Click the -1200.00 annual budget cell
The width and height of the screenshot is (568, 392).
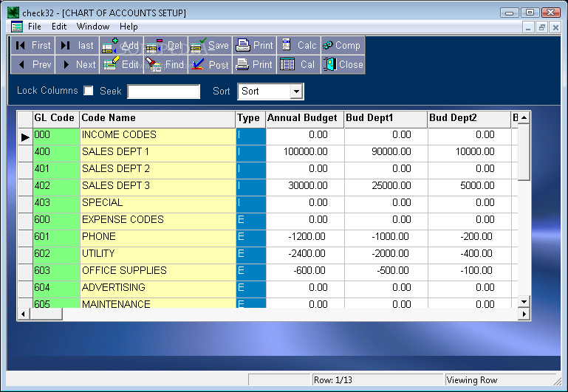click(305, 238)
